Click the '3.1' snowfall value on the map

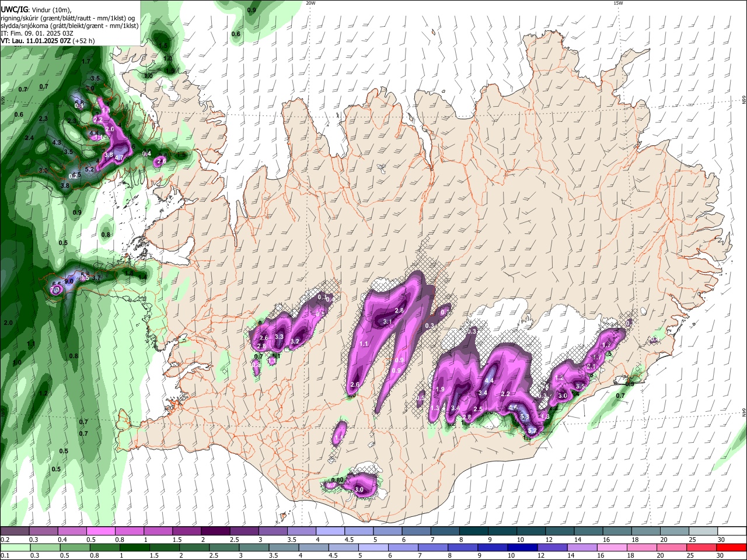click(387, 321)
